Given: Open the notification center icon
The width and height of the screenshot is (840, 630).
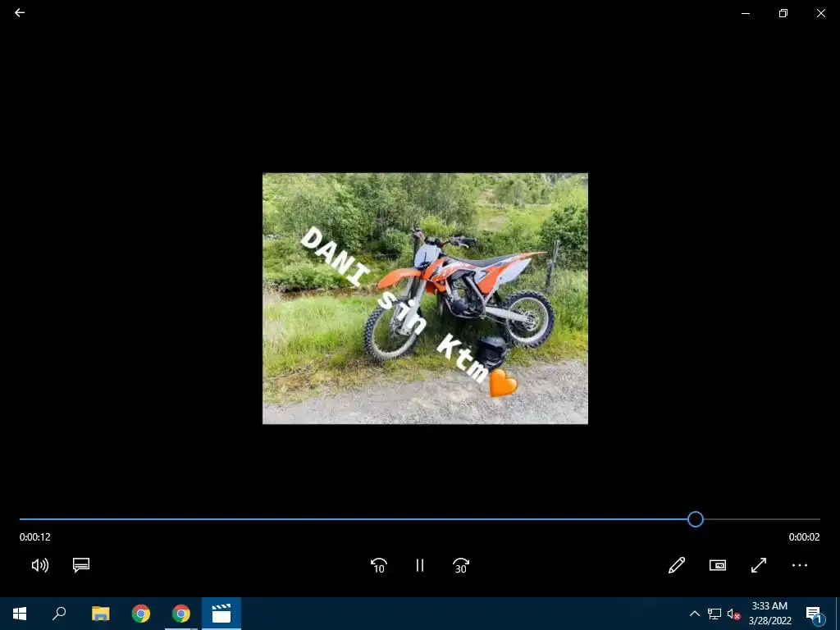Looking at the screenshot, I should (815, 614).
